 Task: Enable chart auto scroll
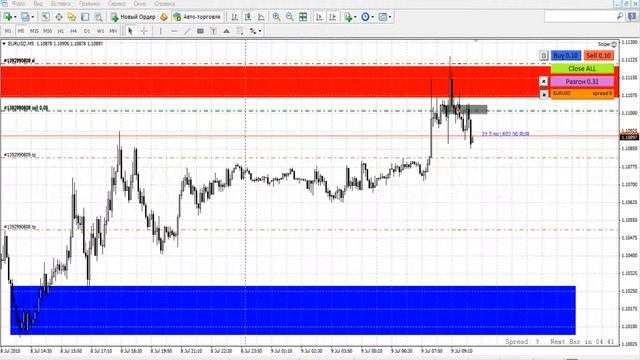coord(320,17)
